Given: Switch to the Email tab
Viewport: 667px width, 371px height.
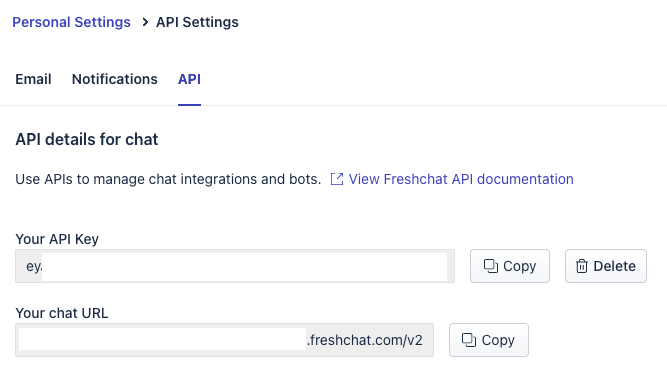Looking at the screenshot, I should pyautogui.click(x=33, y=79).
